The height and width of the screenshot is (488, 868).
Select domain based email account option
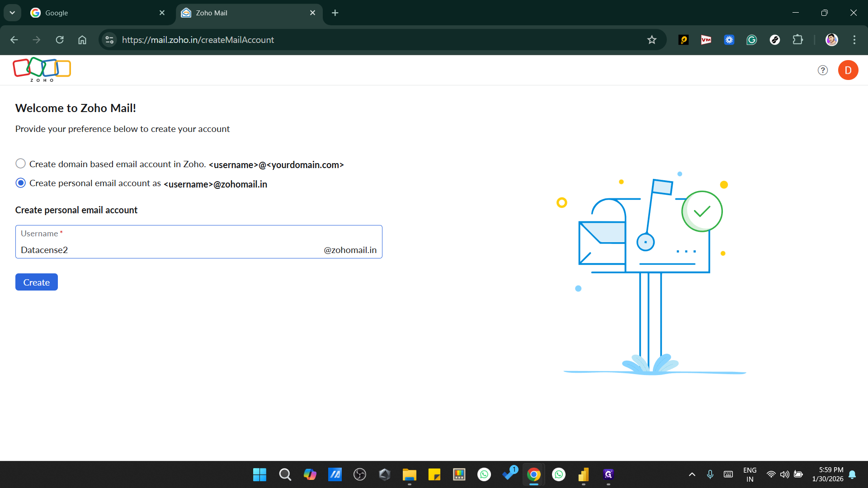coord(20,164)
